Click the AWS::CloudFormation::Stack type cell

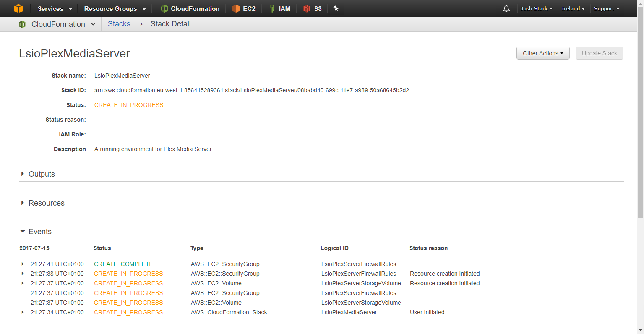(x=229, y=312)
